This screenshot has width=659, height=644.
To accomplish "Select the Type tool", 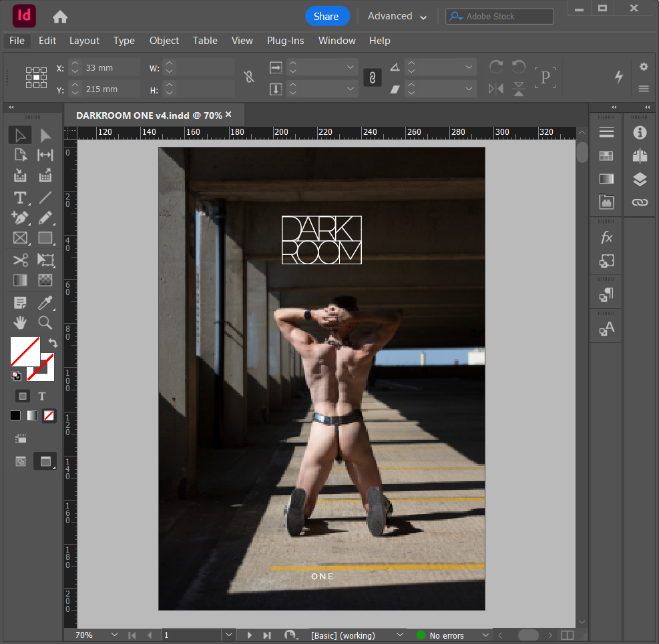I will (20, 198).
